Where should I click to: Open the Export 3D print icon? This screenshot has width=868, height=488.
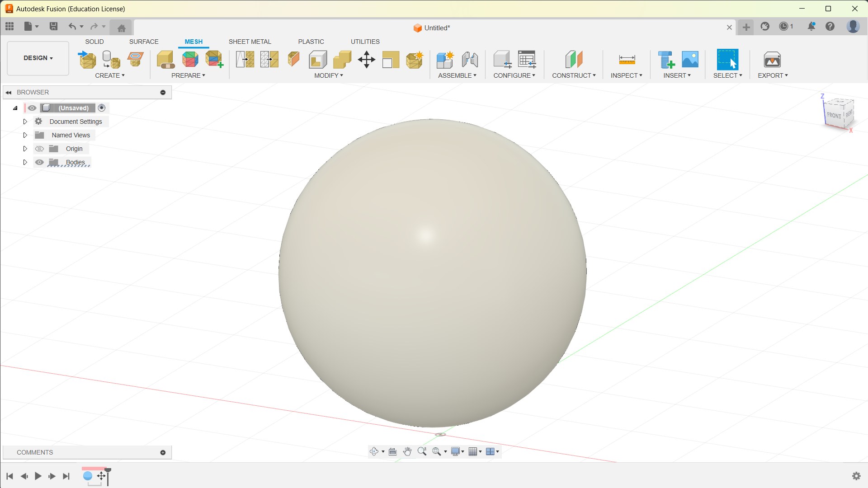coord(772,59)
